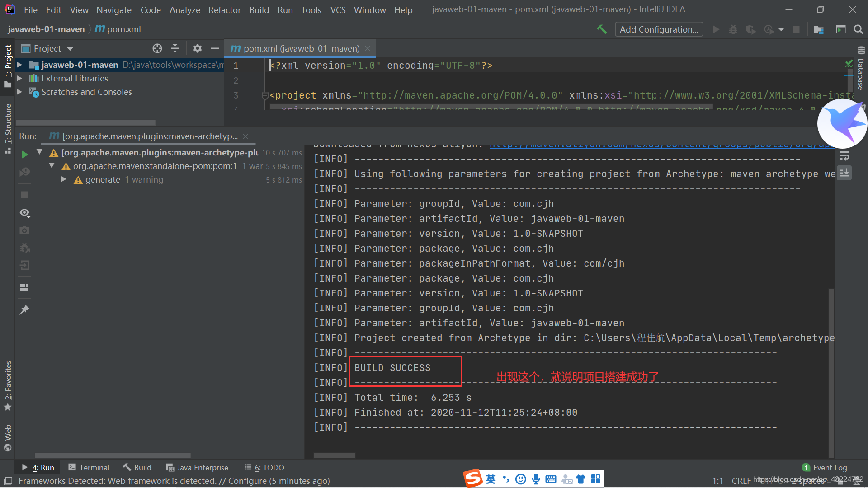Click the CRLF line separator in status bar

coord(741,481)
